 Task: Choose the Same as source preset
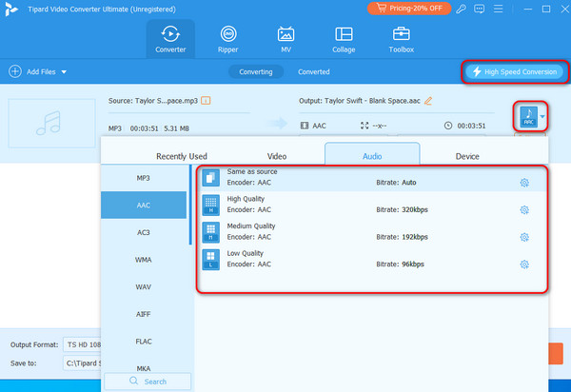pyautogui.click(x=373, y=178)
